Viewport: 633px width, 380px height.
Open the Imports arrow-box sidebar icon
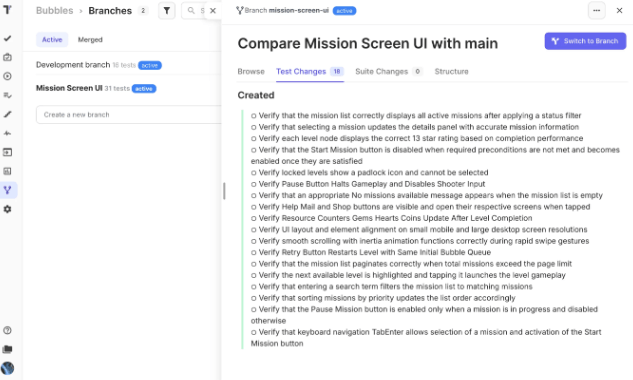7,152
